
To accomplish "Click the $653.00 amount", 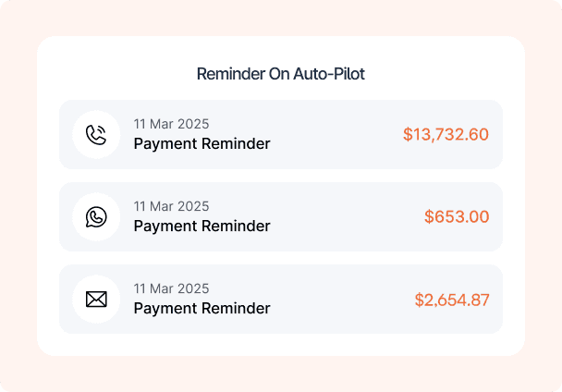I will pyautogui.click(x=457, y=216).
